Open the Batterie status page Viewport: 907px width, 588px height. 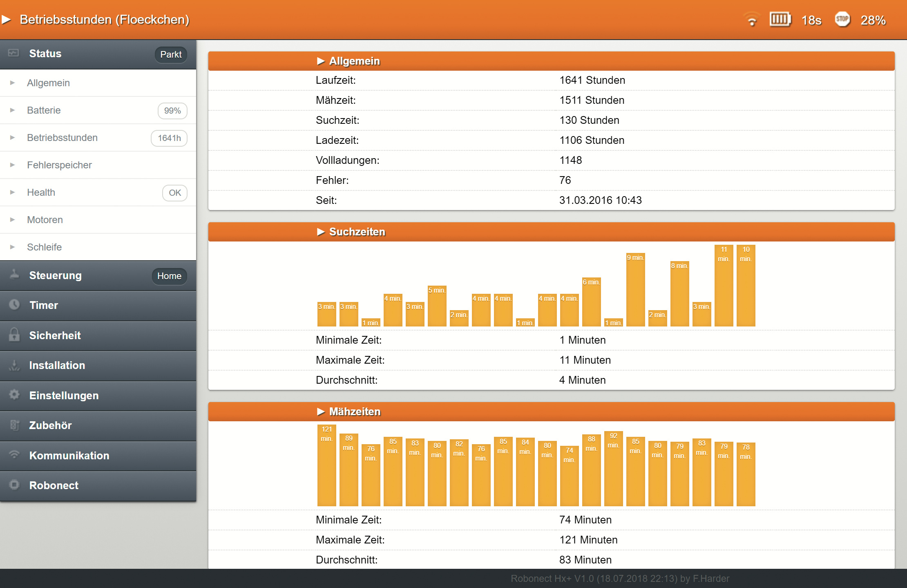pyautogui.click(x=44, y=110)
